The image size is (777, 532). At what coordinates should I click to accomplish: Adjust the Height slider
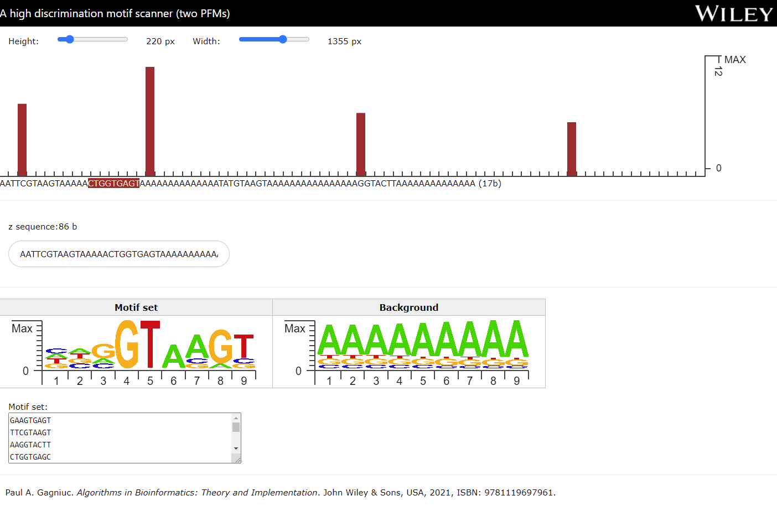click(x=92, y=39)
